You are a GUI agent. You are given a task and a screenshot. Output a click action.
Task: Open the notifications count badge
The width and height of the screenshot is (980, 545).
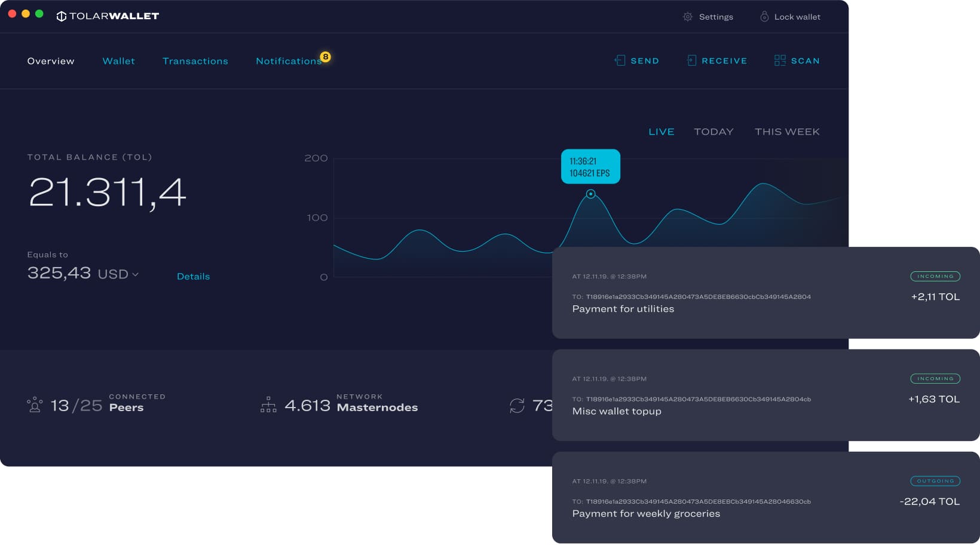coord(325,57)
